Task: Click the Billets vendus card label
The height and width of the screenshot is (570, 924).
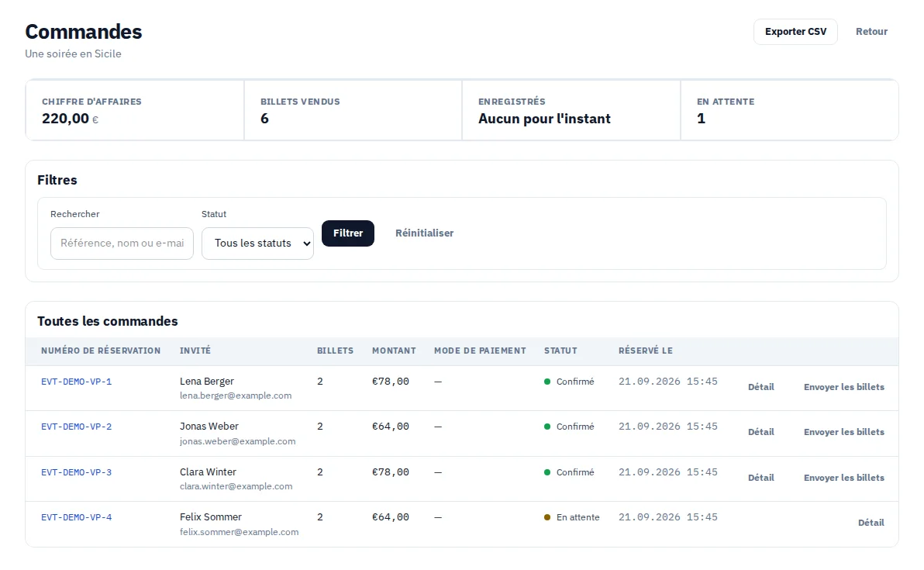Action: point(301,102)
